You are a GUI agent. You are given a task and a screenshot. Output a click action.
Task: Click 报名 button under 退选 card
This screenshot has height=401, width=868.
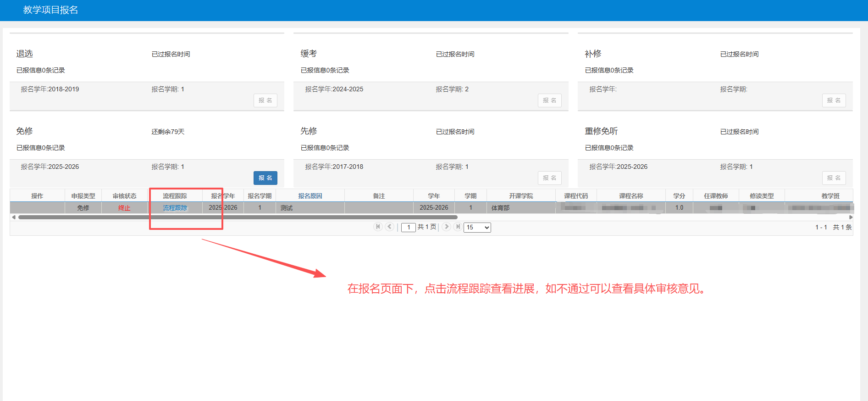(x=265, y=100)
